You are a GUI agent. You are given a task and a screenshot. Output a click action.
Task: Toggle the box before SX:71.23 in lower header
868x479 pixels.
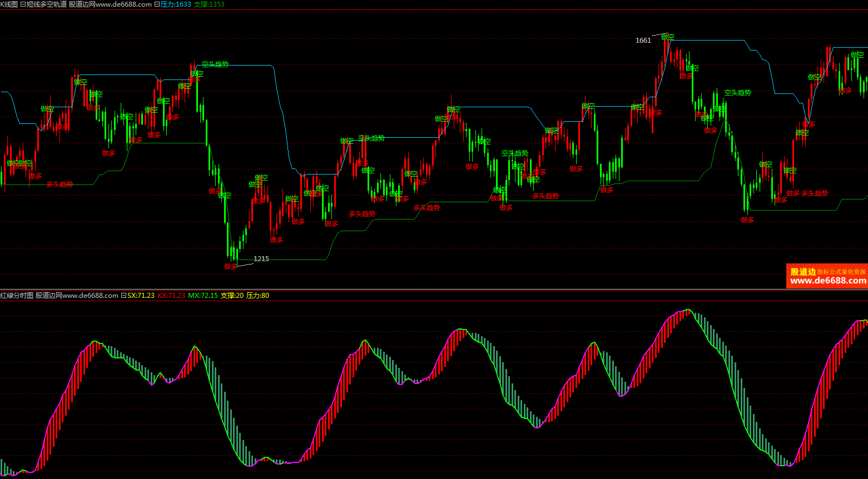[x=123, y=295]
